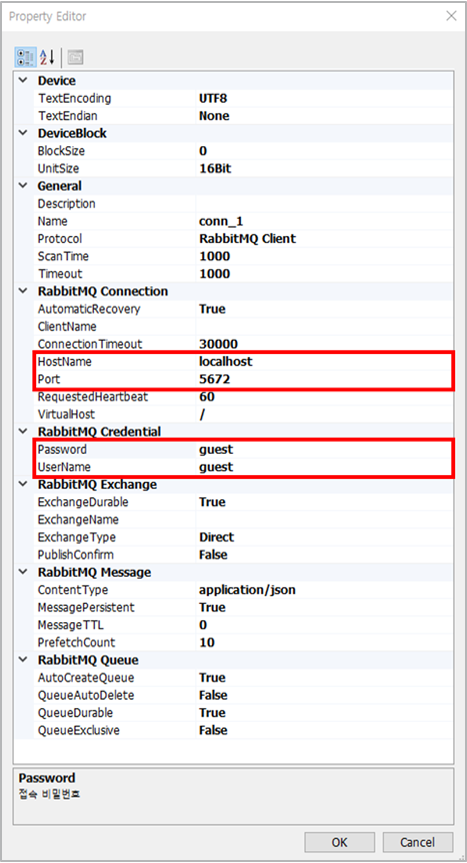Select the VirtualHost property label
Viewport: 467px width, 863px height.
point(66,414)
